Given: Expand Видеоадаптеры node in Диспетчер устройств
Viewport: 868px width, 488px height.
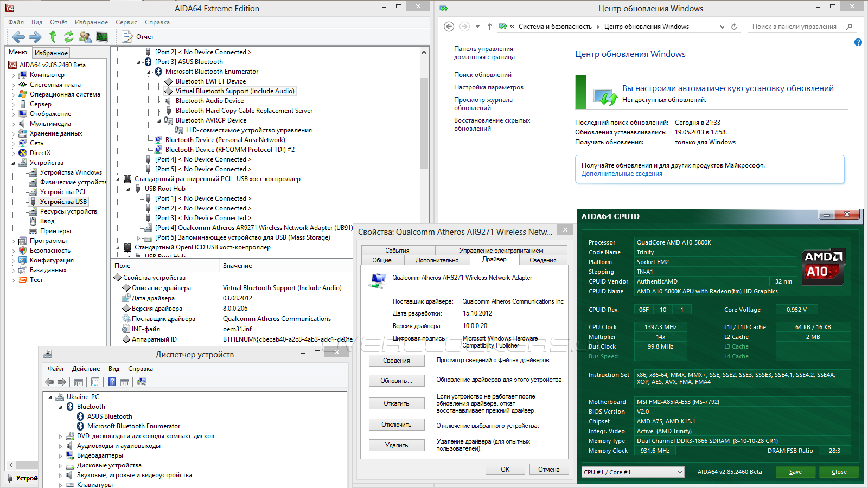Looking at the screenshot, I should (x=61, y=456).
